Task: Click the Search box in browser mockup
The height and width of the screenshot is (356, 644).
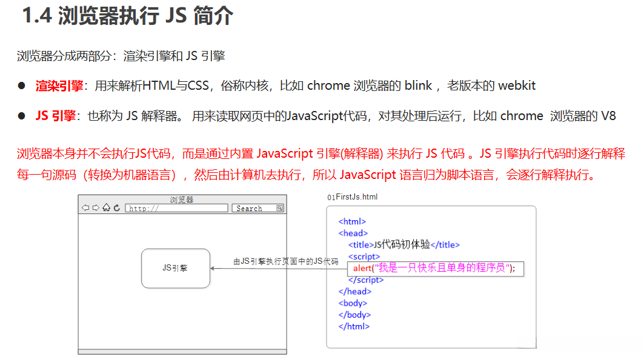Action: (x=258, y=209)
